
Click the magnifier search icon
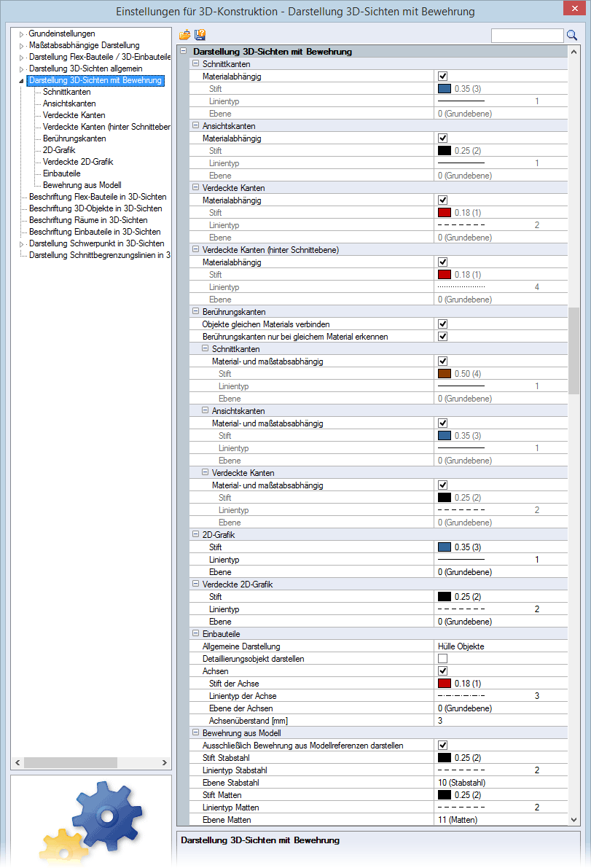[x=571, y=36]
